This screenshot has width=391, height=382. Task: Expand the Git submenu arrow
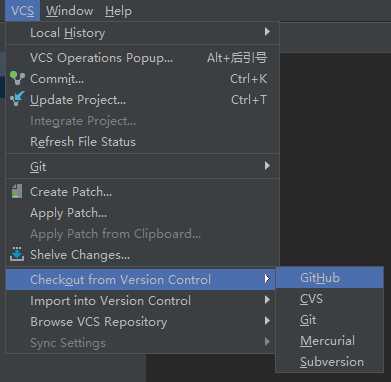pos(267,166)
